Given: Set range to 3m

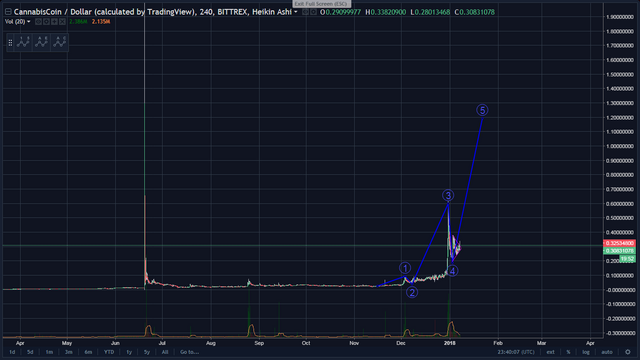Looking at the screenshot, I should 69,352.
